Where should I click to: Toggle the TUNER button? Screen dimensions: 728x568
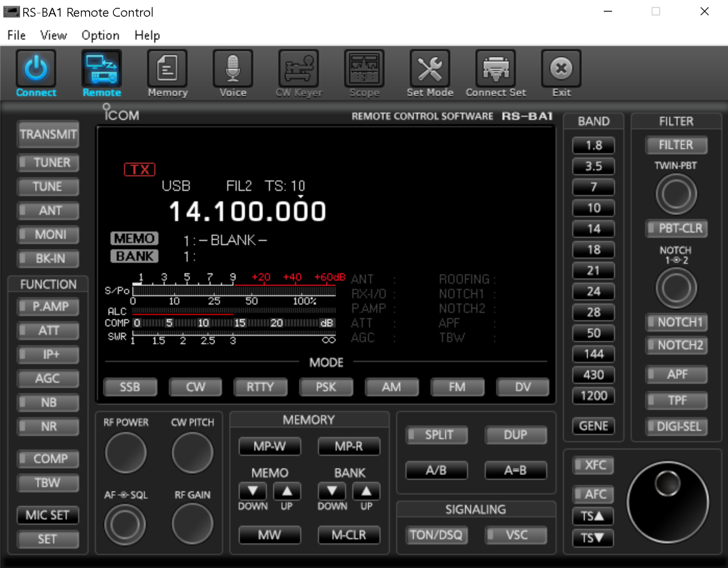click(48, 162)
